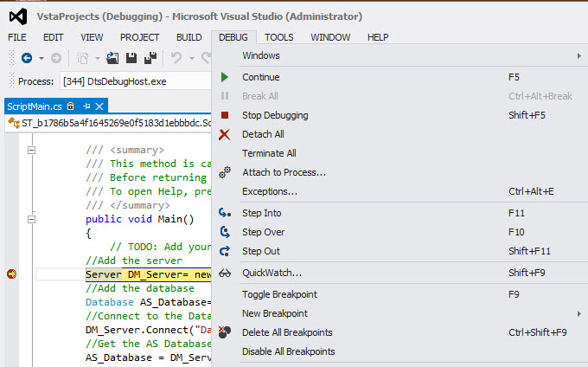The image size is (588, 367).
Task: Choose Attach to Process
Action: (x=284, y=172)
